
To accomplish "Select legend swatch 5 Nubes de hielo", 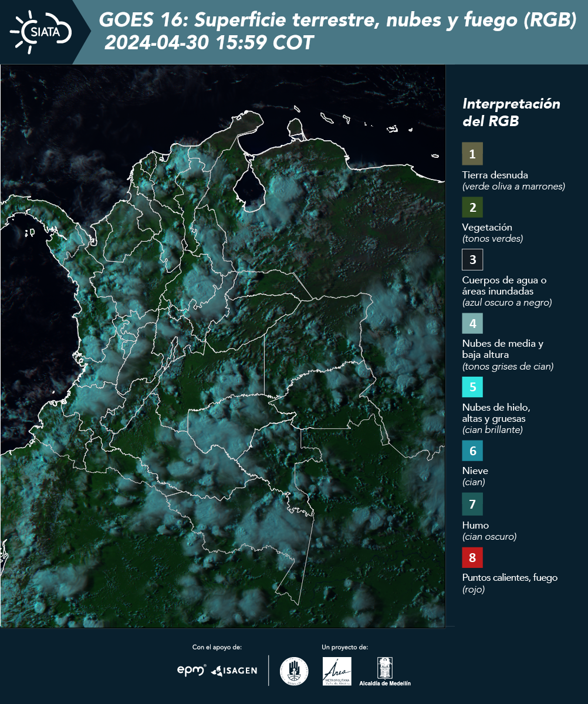I will pos(472,387).
